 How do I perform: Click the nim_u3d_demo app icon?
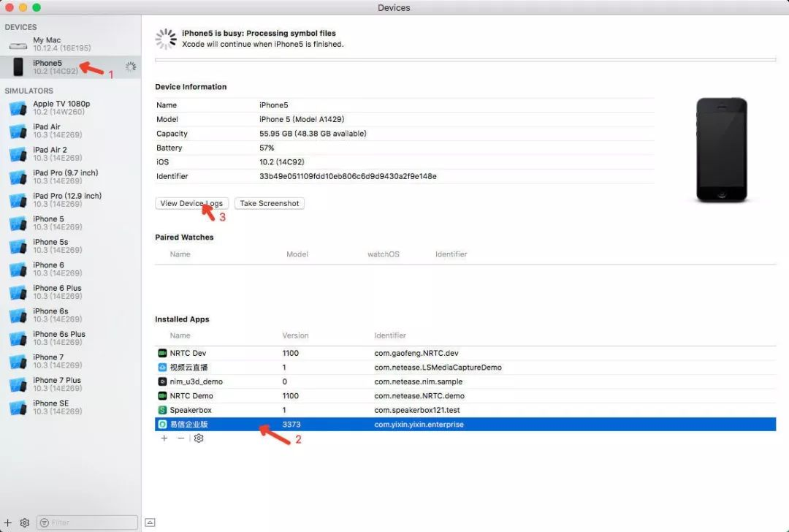pyautogui.click(x=162, y=381)
